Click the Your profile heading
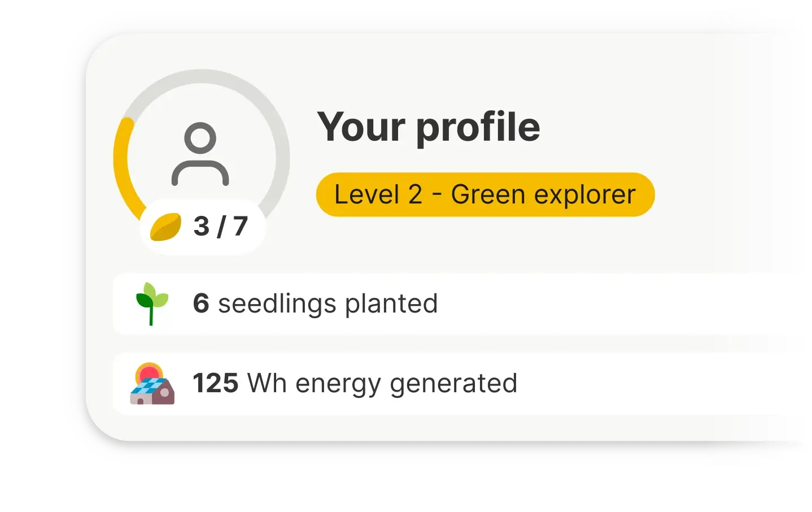This screenshot has height=512, width=812. (429, 127)
